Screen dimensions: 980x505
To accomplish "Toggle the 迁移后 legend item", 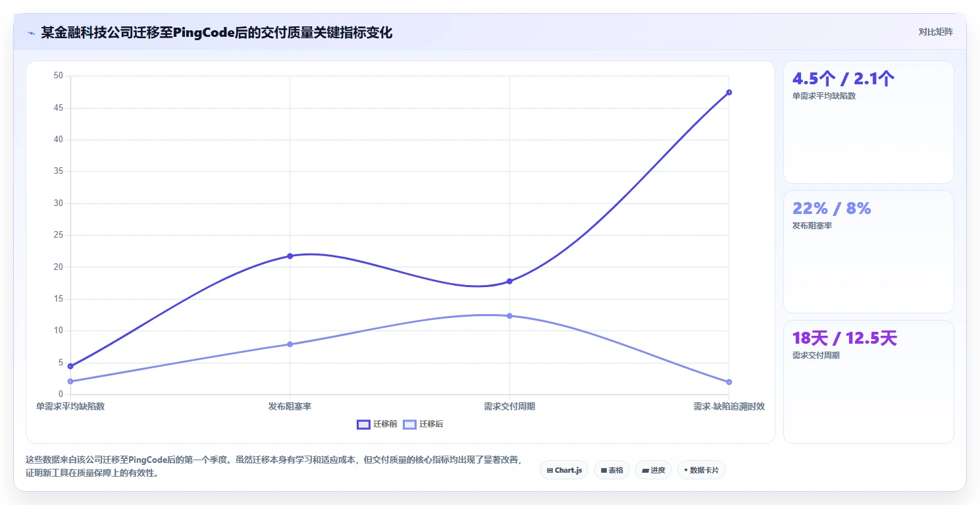I will click(x=423, y=424).
